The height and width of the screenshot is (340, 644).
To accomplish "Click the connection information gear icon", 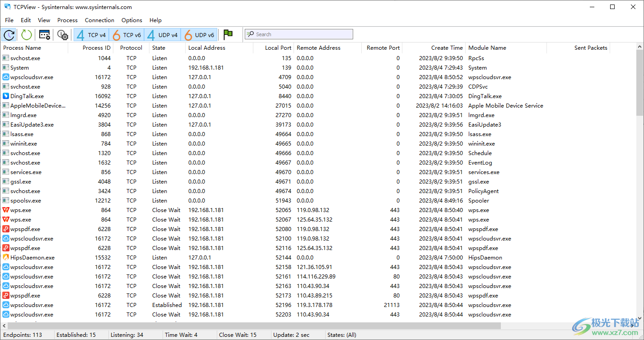I will (x=62, y=35).
